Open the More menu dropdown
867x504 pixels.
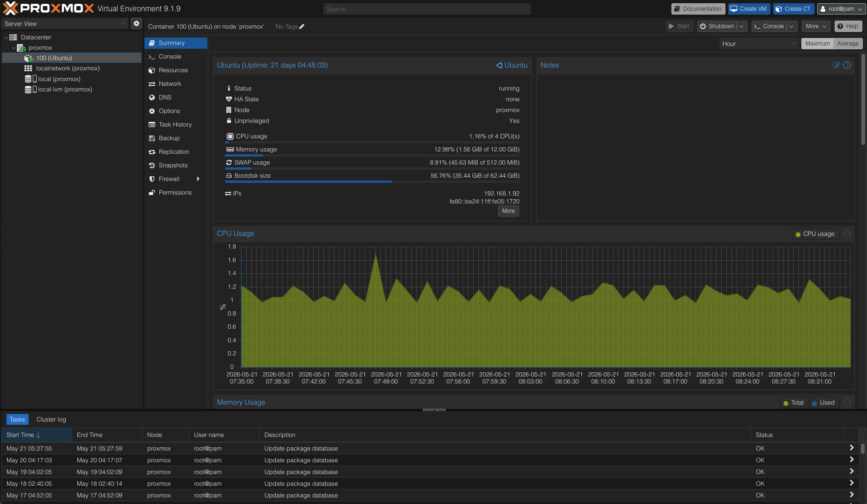(816, 26)
